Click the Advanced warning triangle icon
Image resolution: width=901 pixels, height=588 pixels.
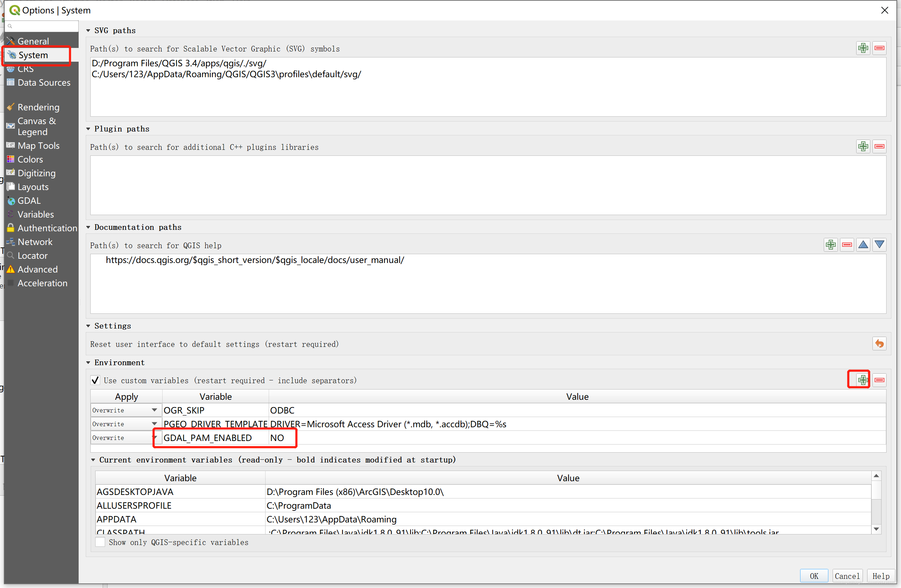11,269
